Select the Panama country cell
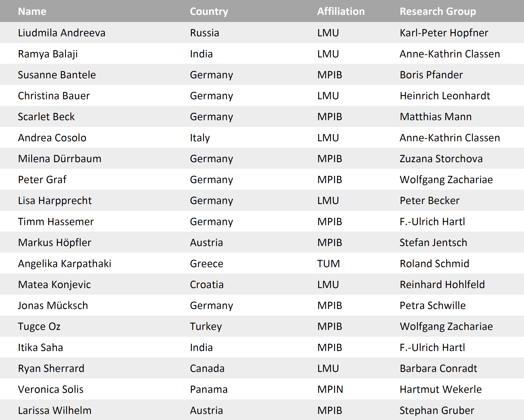This screenshot has height=420, width=524. point(209,389)
